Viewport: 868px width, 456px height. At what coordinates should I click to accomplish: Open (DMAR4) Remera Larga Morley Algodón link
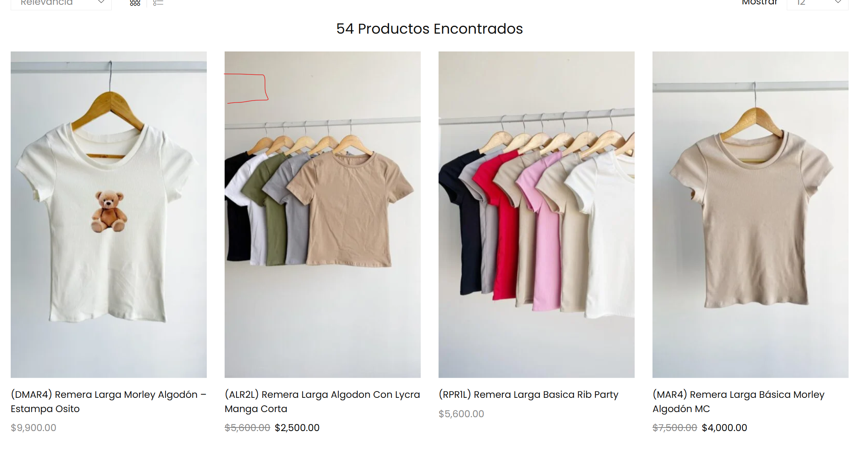[109, 401]
